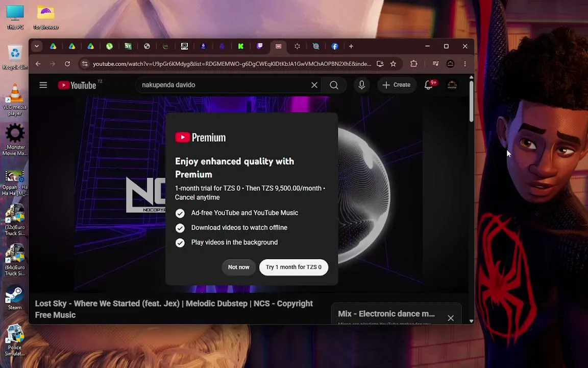
Task: Click the YouTube Premium logo in dialog
Action: tap(200, 137)
